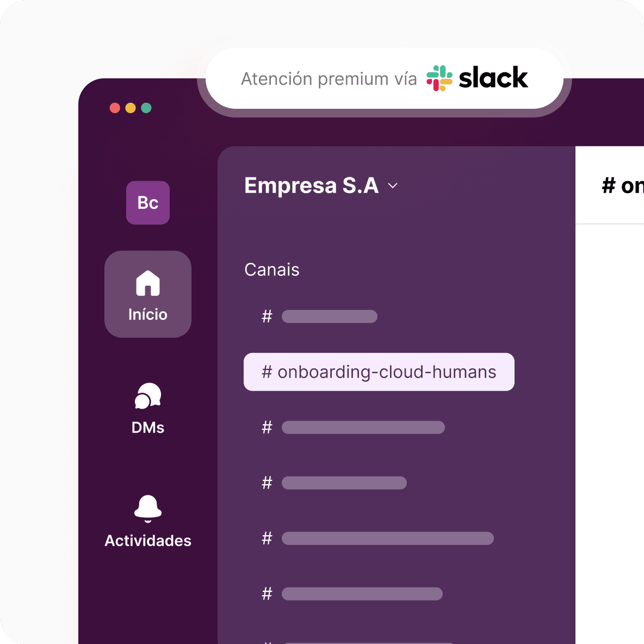Click the green window dot

point(146,108)
